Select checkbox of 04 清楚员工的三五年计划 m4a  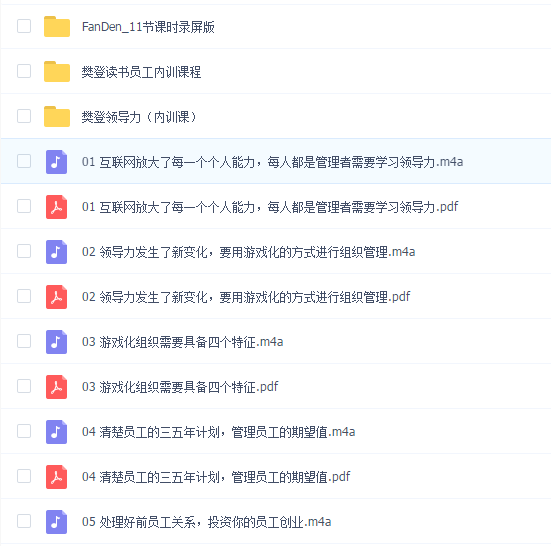(x=24, y=431)
